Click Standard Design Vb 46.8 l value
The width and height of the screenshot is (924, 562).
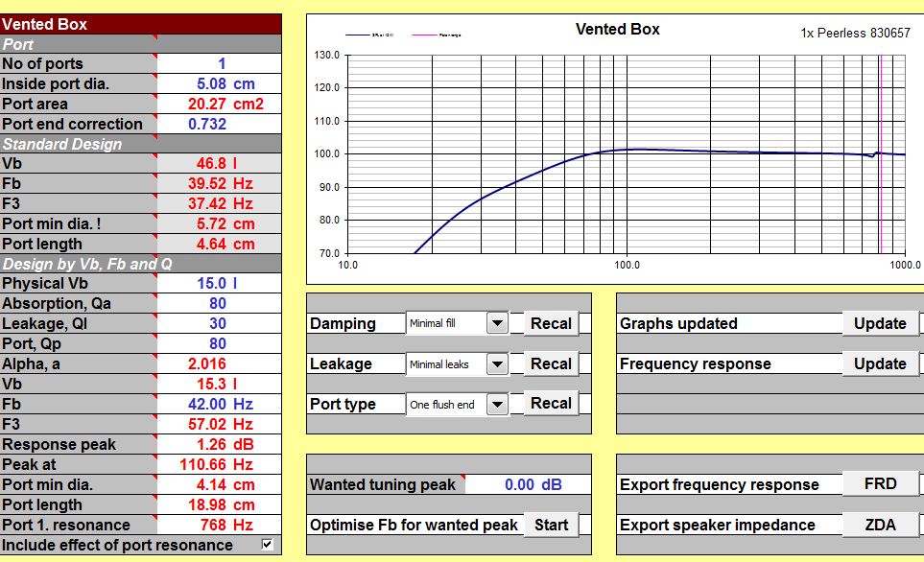[x=219, y=163]
